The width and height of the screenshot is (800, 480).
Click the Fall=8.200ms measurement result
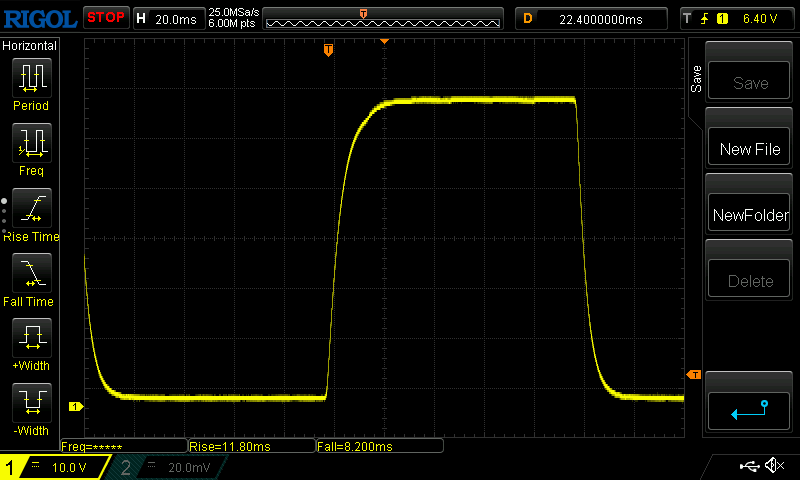(x=380, y=446)
